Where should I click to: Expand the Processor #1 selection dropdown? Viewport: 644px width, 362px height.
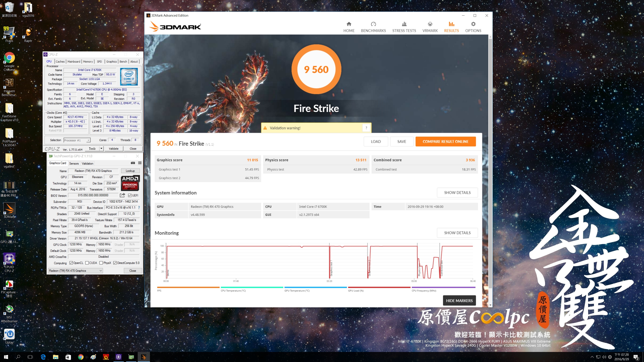click(x=88, y=140)
